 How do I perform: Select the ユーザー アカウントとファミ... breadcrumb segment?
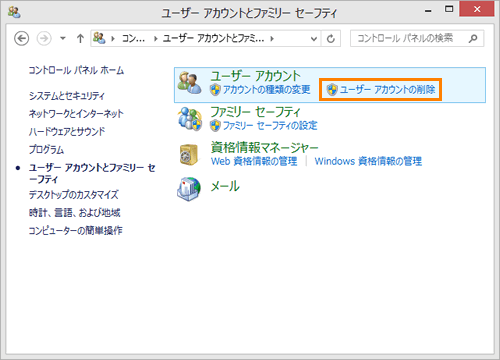pos(213,39)
